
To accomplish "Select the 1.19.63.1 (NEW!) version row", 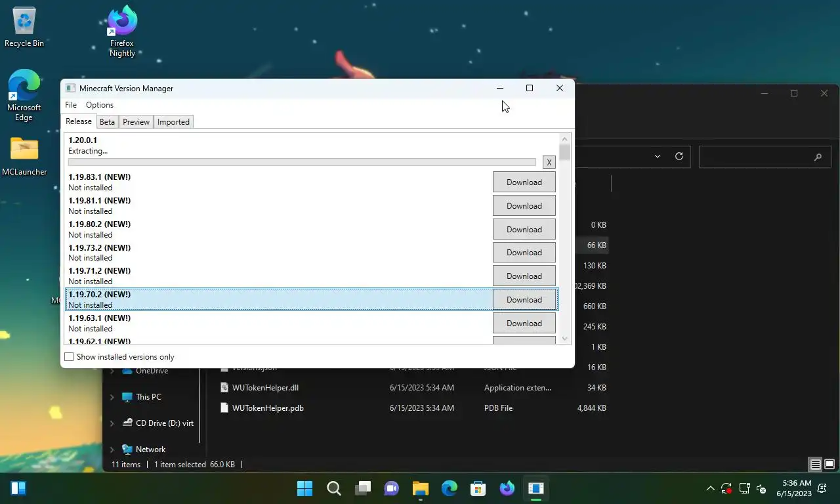I will click(312, 324).
